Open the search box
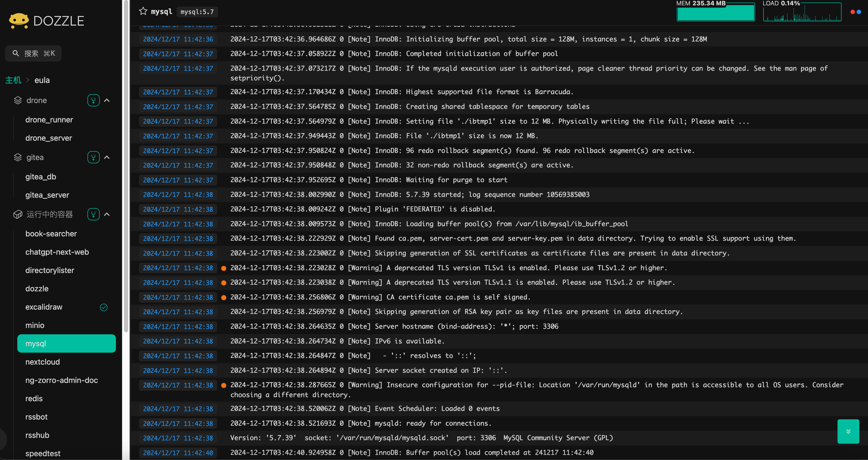This screenshot has width=868, height=460. [33, 53]
